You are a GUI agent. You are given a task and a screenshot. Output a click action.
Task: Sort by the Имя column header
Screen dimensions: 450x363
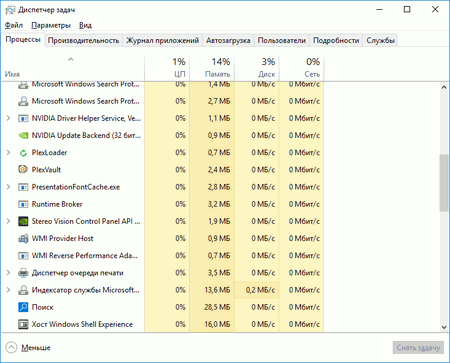[72, 68]
